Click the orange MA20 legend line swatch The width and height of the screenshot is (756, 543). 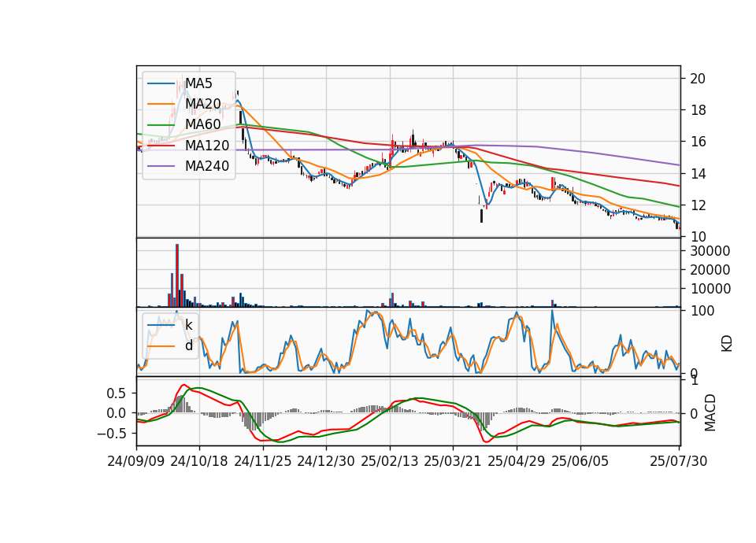[x=161, y=104]
